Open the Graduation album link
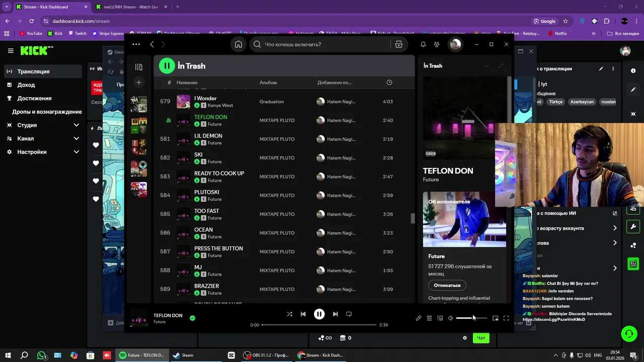This screenshot has width=644, height=362. 272,102
